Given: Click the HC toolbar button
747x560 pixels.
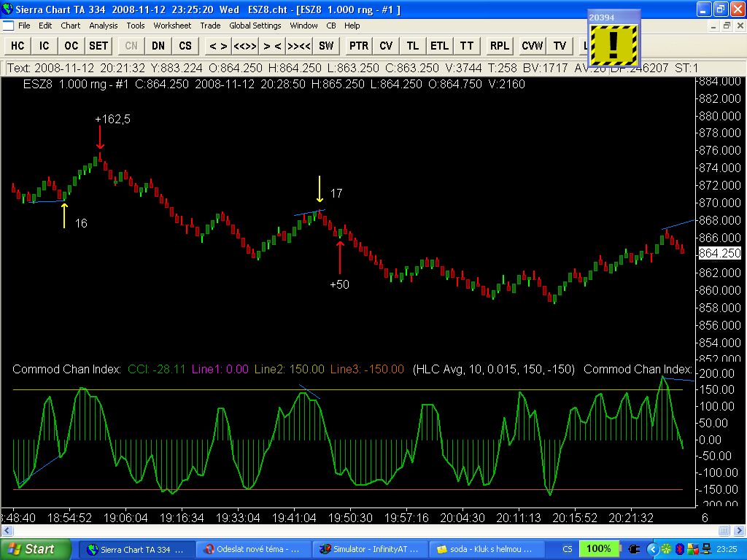Looking at the screenshot, I should [18, 45].
